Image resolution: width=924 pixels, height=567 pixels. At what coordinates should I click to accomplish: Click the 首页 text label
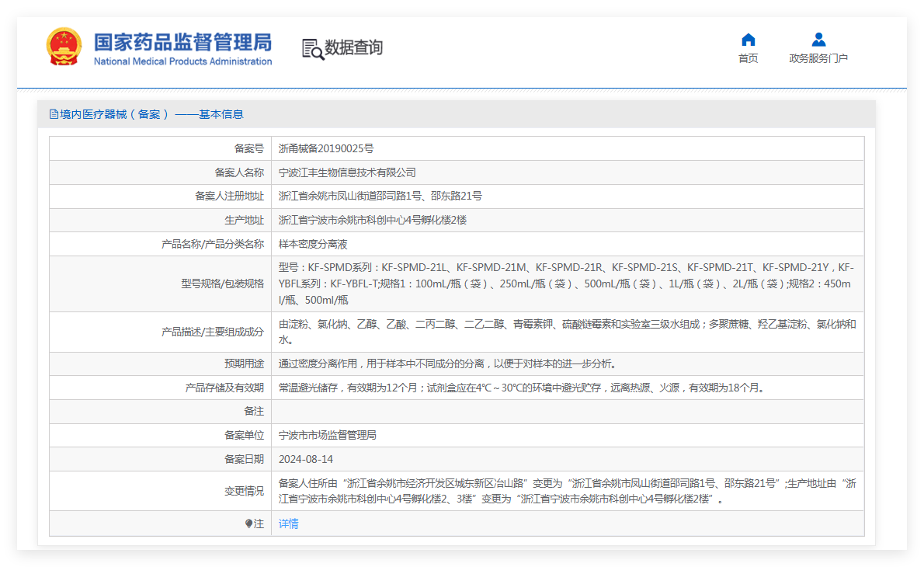coord(748,57)
